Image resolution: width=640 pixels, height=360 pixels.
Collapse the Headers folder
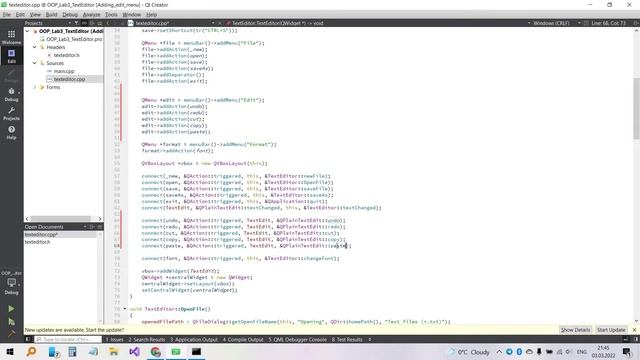[x=34, y=47]
